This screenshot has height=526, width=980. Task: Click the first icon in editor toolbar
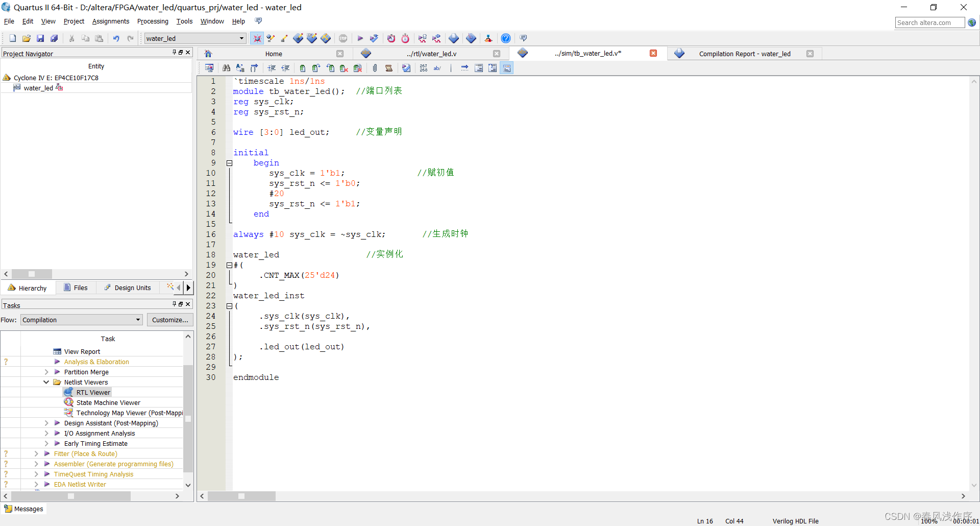tap(209, 68)
